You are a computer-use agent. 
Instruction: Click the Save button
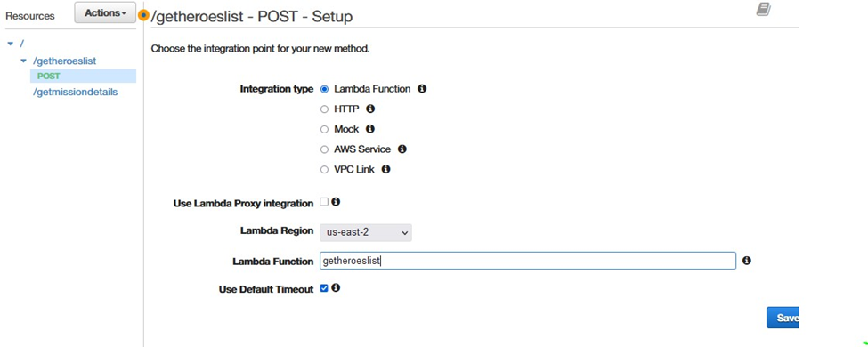coord(783,318)
